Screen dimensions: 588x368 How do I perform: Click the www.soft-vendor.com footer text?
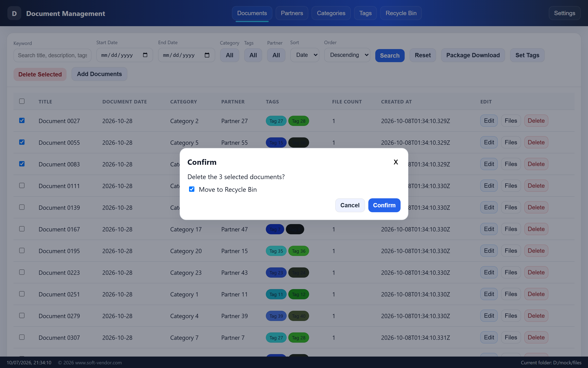point(98,362)
